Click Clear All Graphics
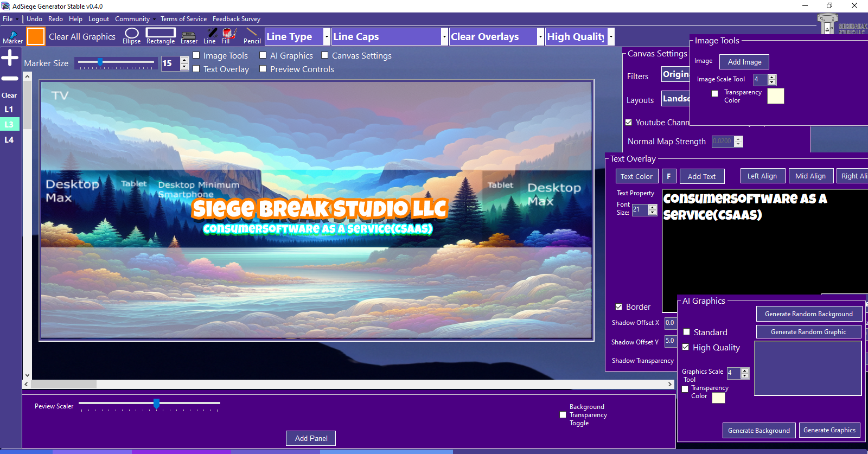 pos(82,37)
